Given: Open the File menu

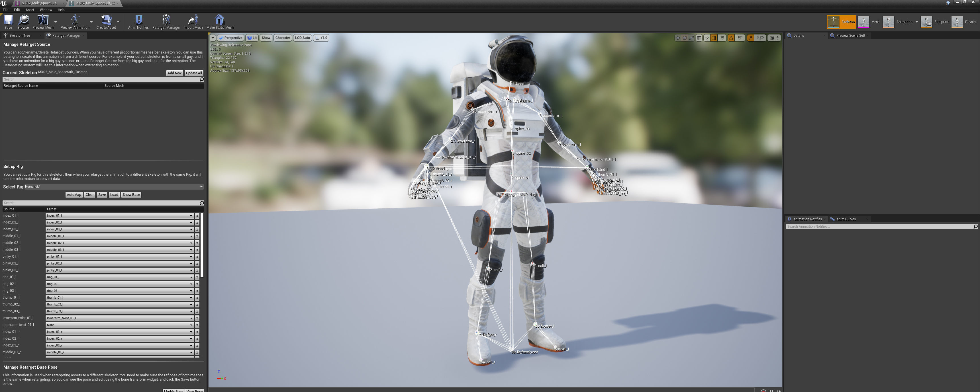Looking at the screenshot, I should [5, 10].
